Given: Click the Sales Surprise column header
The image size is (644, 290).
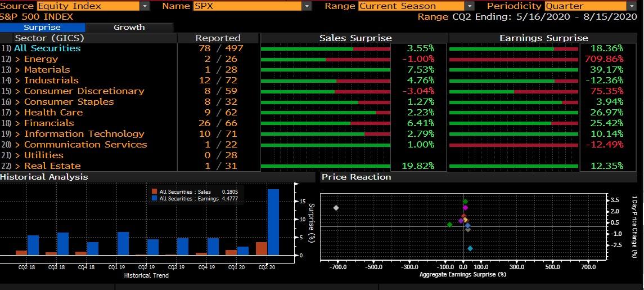Looking at the screenshot, I should (x=355, y=38).
